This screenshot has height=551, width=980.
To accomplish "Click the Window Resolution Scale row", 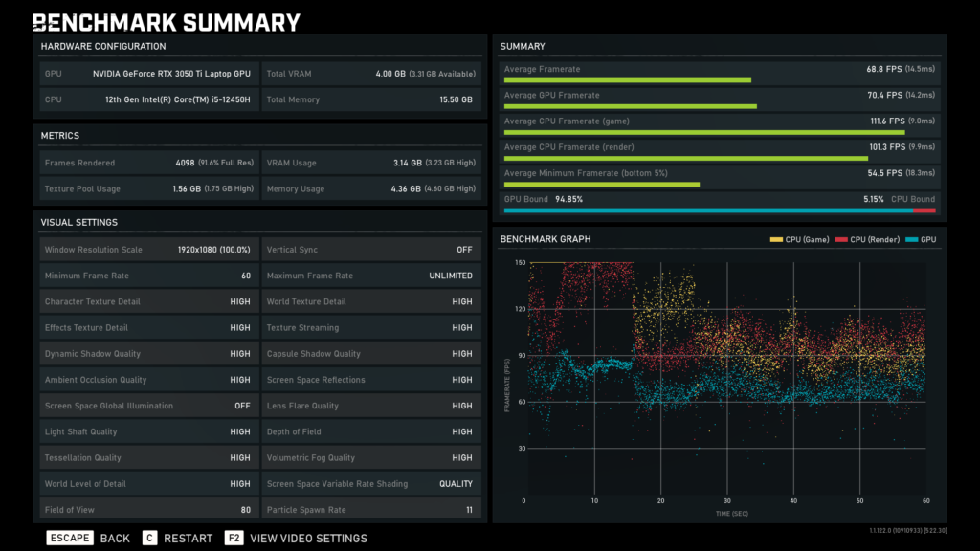I will pyautogui.click(x=147, y=250).
